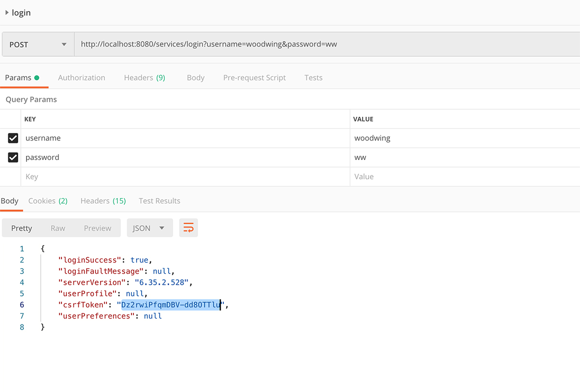The image size is (580, 392).
Task: Open the response Headers (15) tab
Action: 103,201
